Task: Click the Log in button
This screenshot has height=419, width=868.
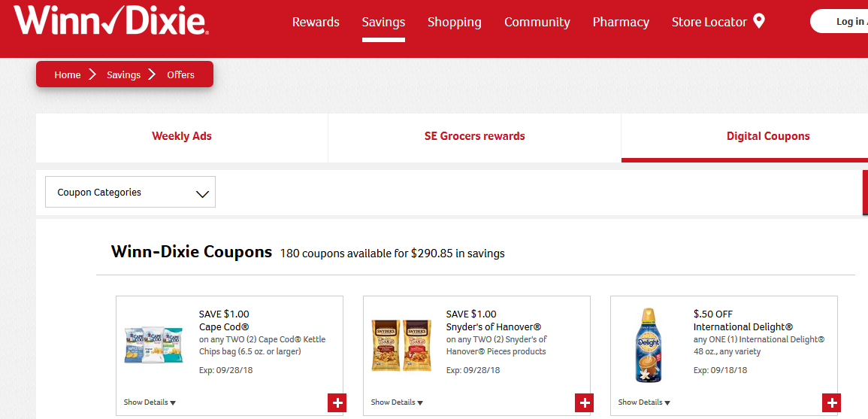Action: point(839,22)
